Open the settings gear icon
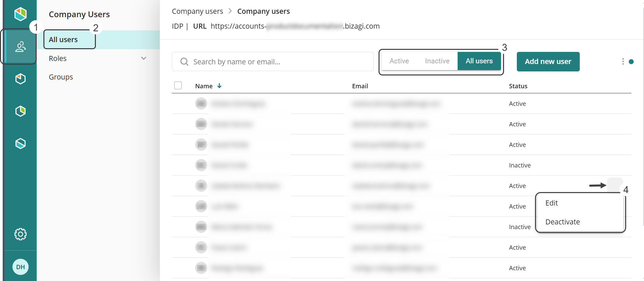This screenshot has width=644, height=281. (x=21, y=234)
